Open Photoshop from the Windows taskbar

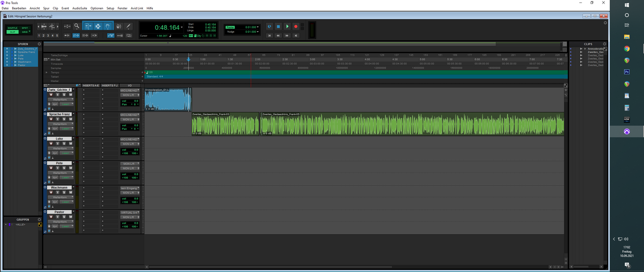(626, 72)
